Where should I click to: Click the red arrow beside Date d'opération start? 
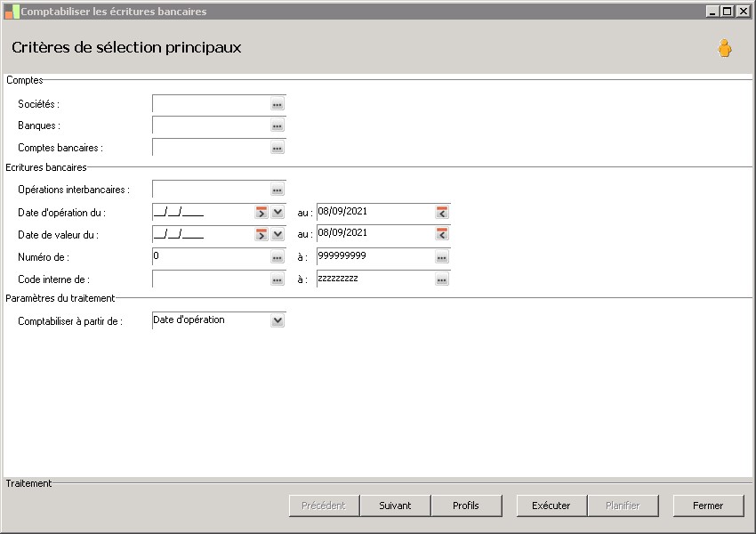[x=261, y=212]
